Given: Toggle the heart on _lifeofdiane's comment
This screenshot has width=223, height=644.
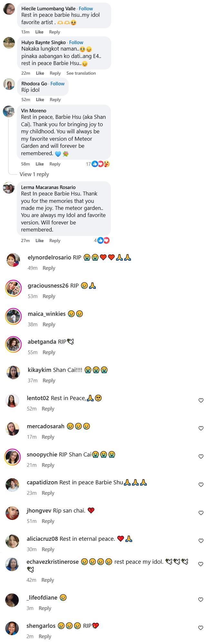Looking at the screenshot, I should (201, 600).
